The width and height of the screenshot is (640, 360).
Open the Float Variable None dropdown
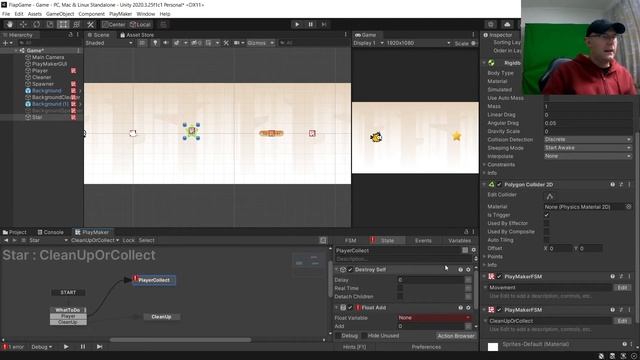point(434,318)
